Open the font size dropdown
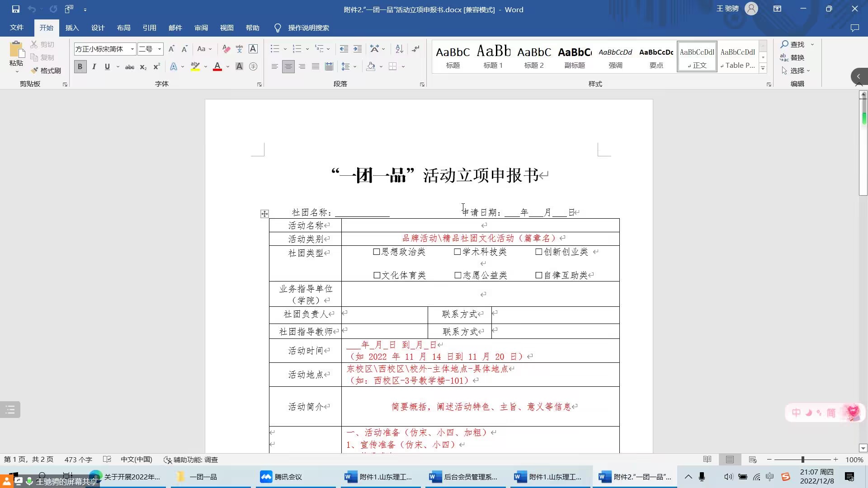 (x=159, y=49)
